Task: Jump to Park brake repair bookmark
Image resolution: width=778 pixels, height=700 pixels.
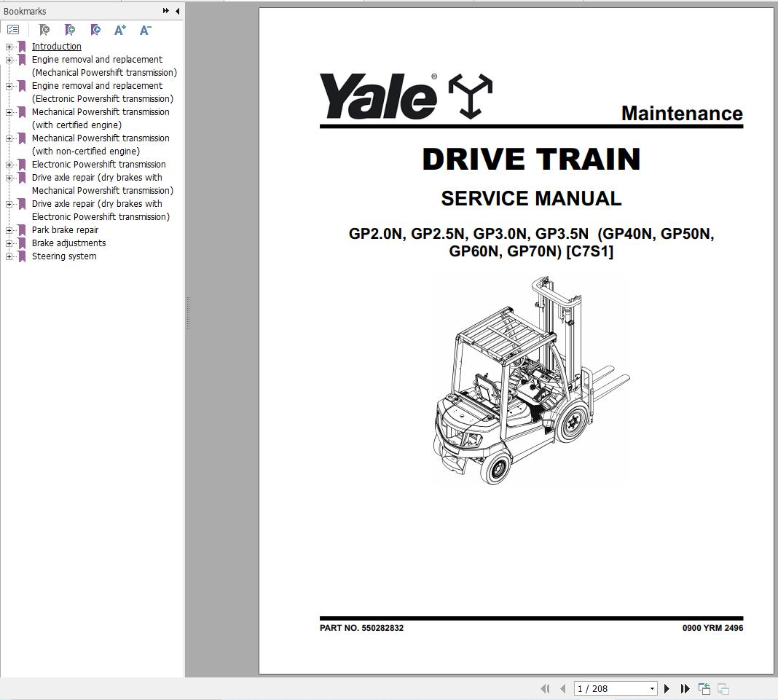Action: (65, 229)
